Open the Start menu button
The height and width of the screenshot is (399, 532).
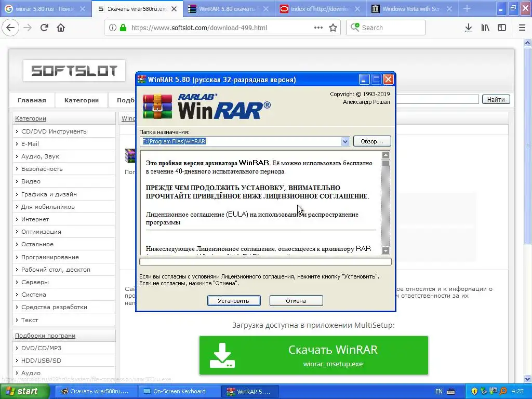tap(24, 391)
